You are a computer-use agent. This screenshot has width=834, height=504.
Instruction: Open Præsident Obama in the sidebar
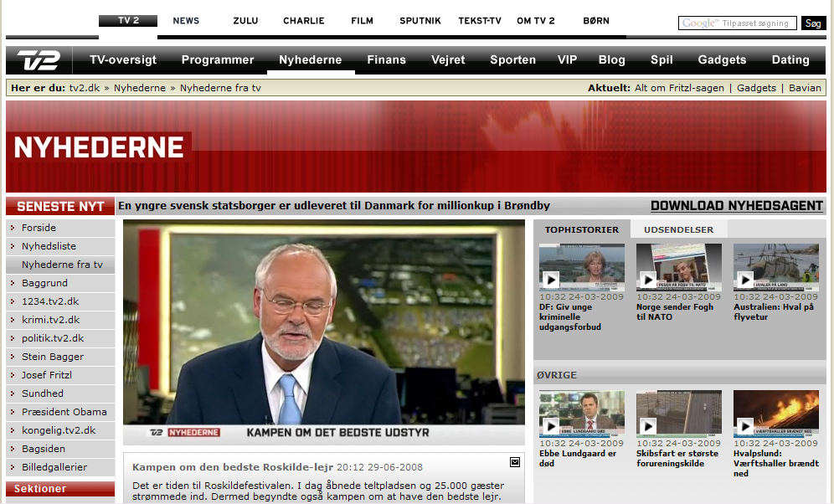60,412
